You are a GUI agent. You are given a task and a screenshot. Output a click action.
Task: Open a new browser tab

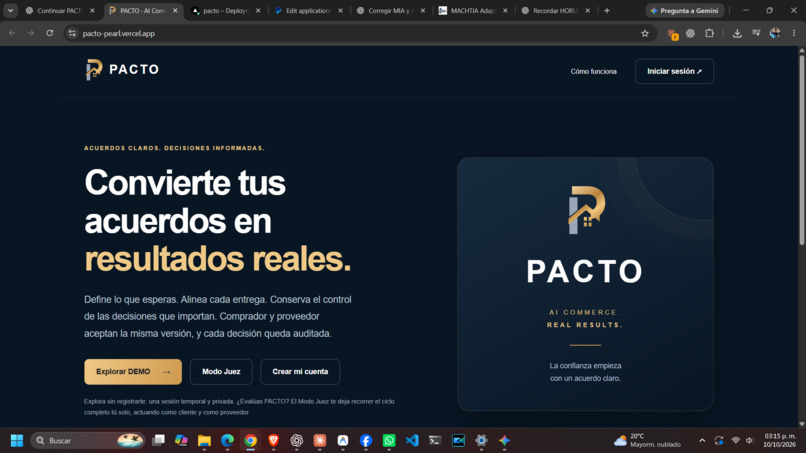(607, 10)
